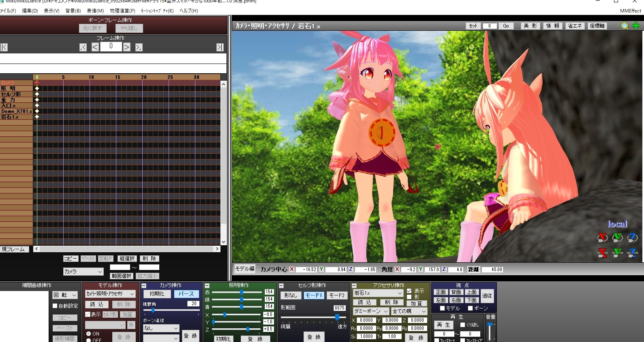The width and height of the screenshot is (644, 342).
Task: Open the ダミーボーン dropdown
Action: click(x=371, y=311)
